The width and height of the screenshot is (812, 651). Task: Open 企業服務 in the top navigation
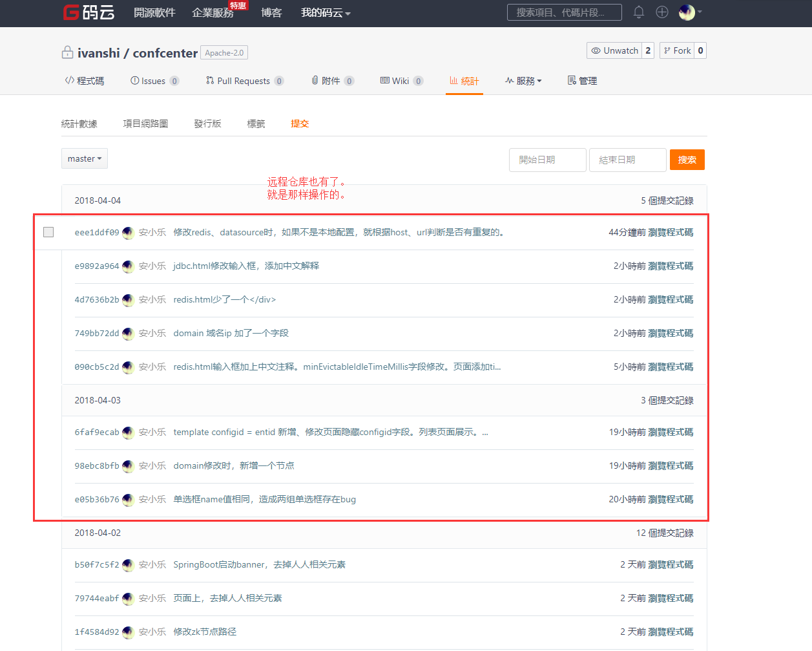tap(213, 12)
